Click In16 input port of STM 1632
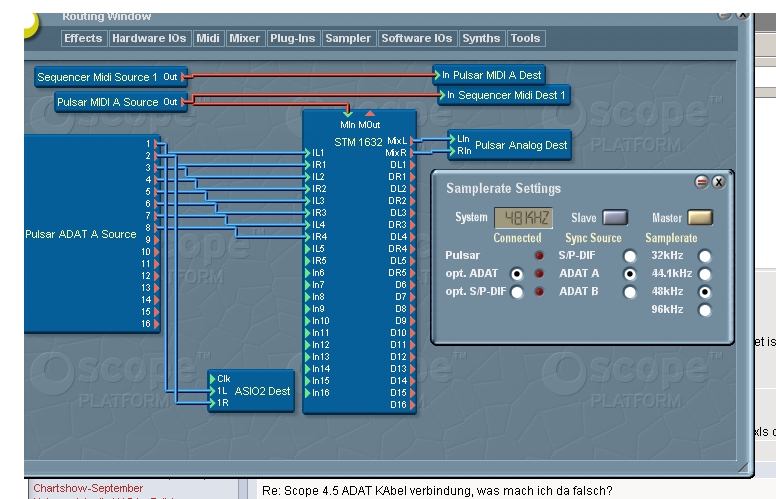This screenshot has width=776, height=499. point(307,393)
